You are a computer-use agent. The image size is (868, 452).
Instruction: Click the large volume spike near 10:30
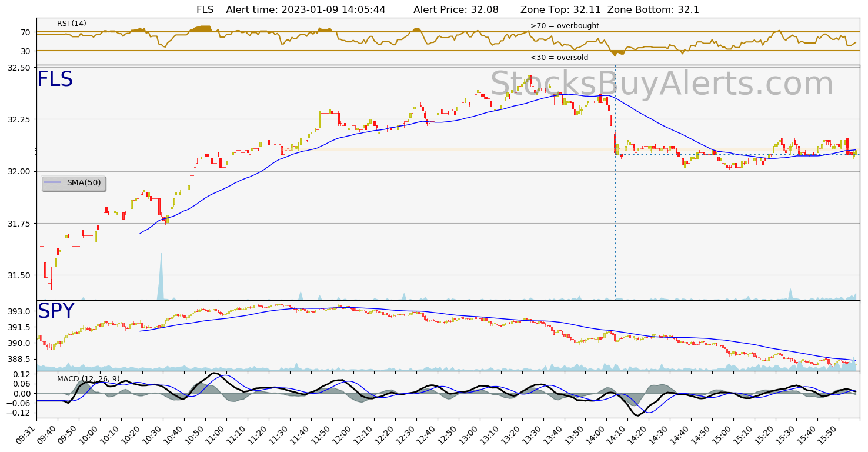[161, 277]
